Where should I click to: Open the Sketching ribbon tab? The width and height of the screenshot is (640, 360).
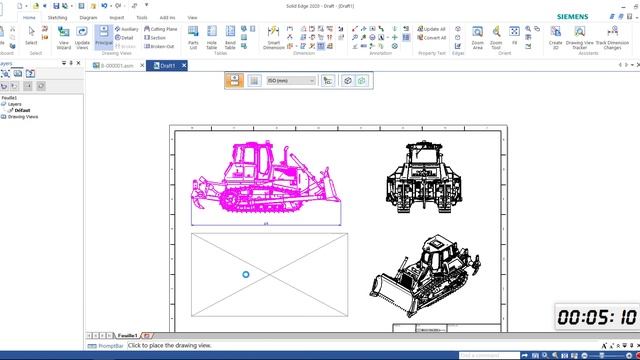tap(57, 18)
